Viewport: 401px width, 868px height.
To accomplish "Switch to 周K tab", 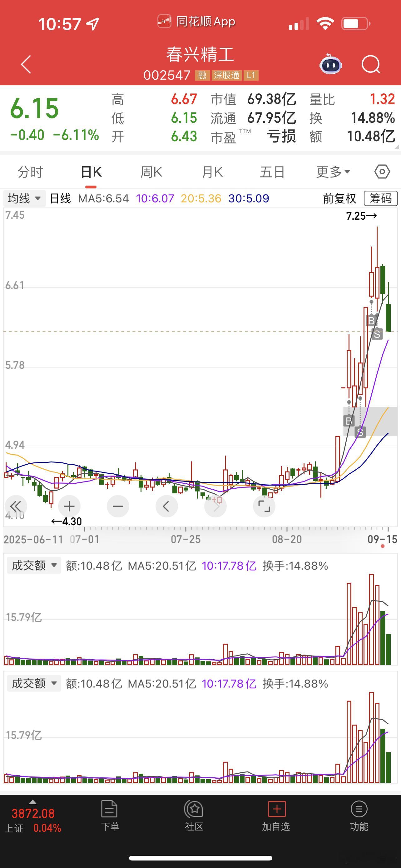I will pyautogui.click(x=151, y=172).
